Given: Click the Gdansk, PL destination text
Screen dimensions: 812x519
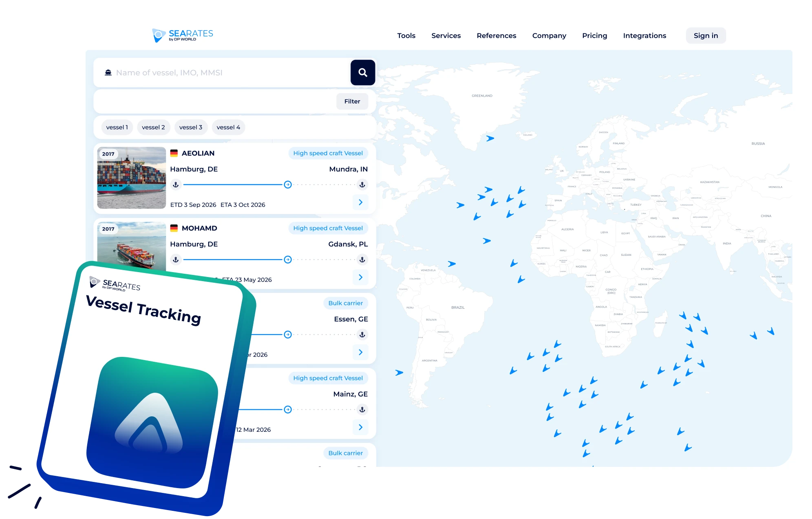Looking at the screenshot, I should (x=348, y=244).
